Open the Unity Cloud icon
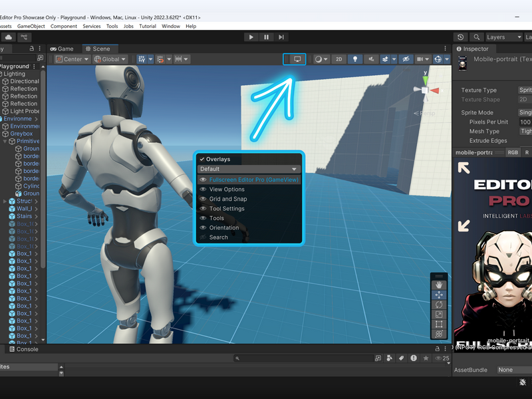 (x=9, y=37)
